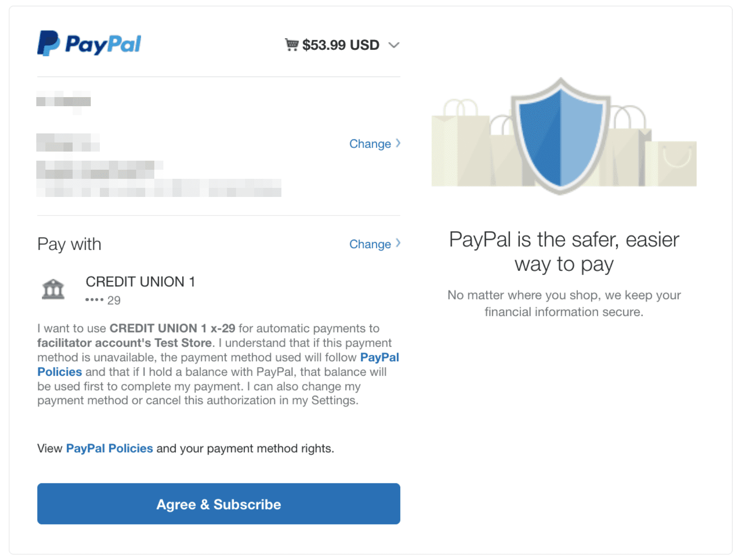
Task: Click the small shopping bag at far right
Action: point(676,163)
